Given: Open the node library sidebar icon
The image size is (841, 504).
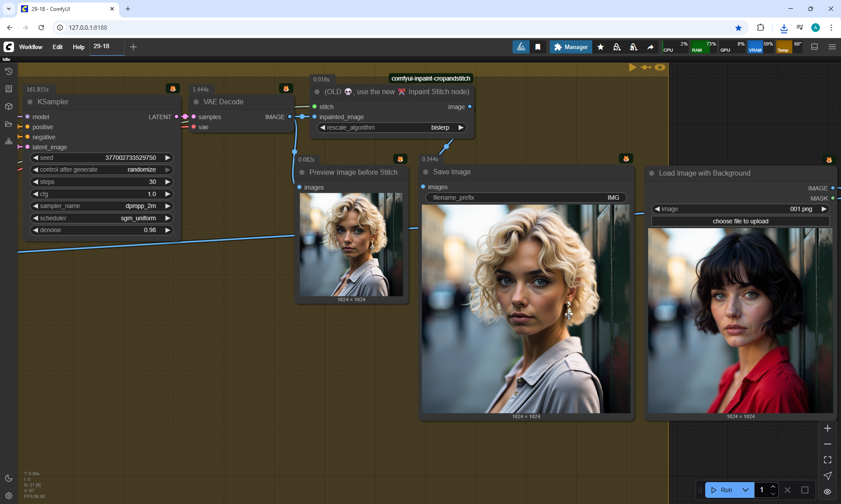Looking at the screenshot, I should [x=8, y=89].
